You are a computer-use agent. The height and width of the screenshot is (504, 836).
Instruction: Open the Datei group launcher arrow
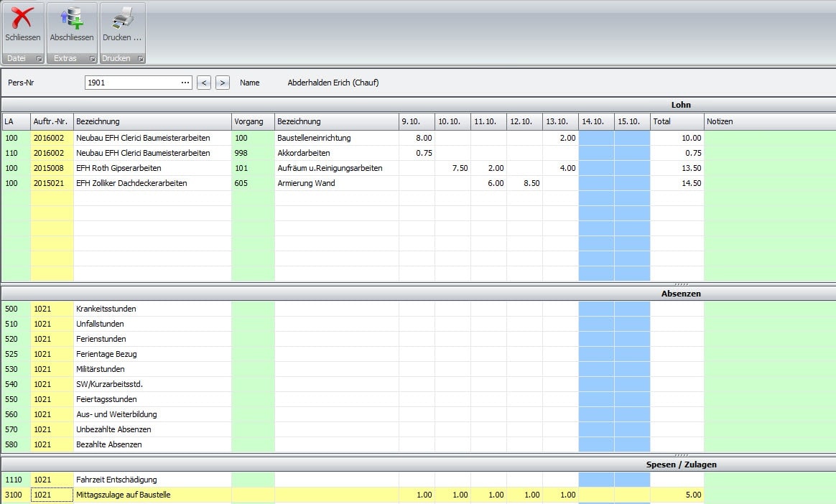pyautogui.click(x=39, y=59)
